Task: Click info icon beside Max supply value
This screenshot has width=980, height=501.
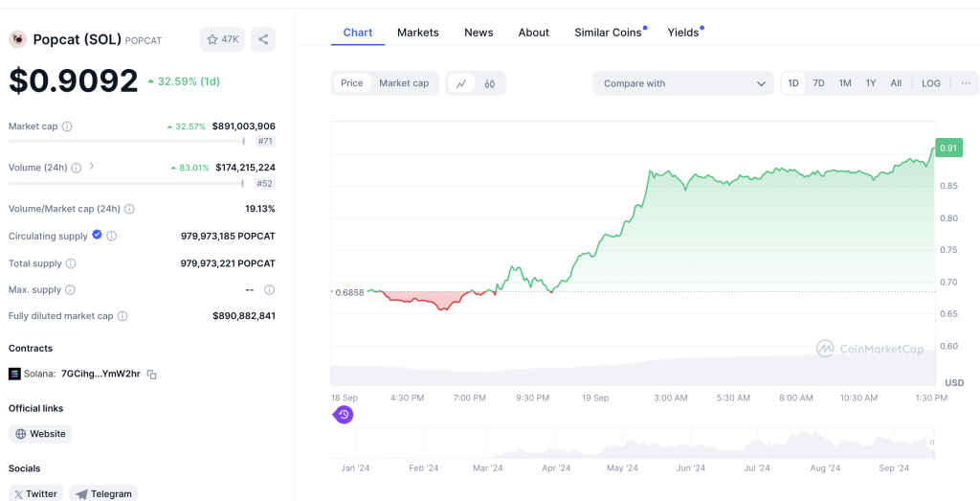Action: [x=269, y=289]
